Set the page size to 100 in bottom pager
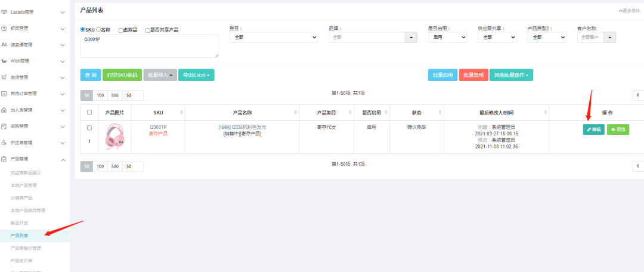This screenshot has height=272, width=644. (x=100, y=166)
